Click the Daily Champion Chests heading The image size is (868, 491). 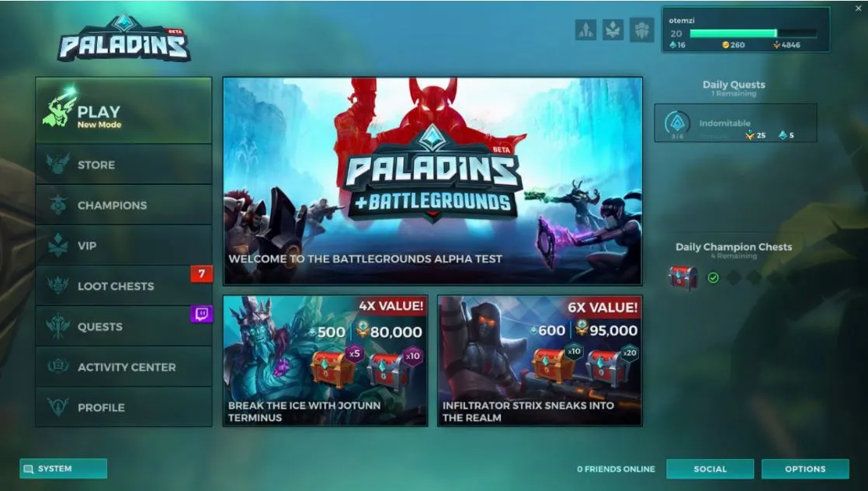point(734,247)
